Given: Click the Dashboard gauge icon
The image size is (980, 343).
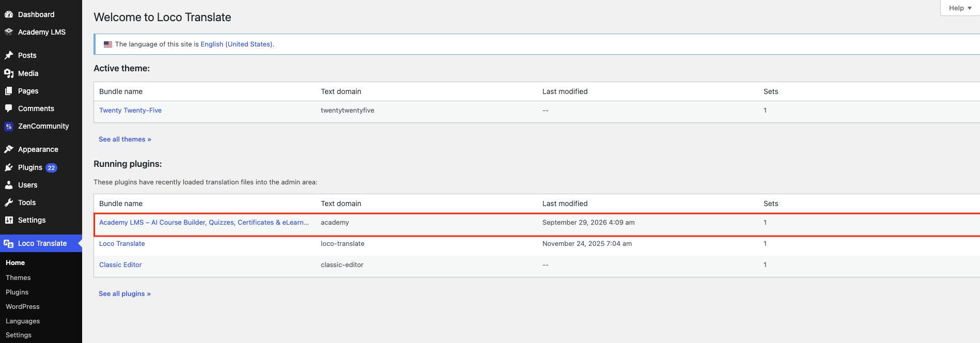Looking at the screenshot, I should 9,14.
